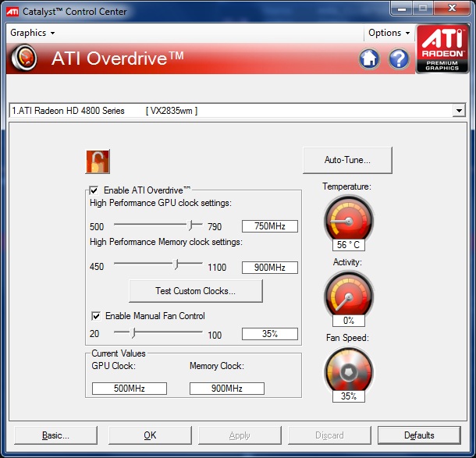
Task: Click the 56 °C temperature readout
Action: tap(349, 245)
